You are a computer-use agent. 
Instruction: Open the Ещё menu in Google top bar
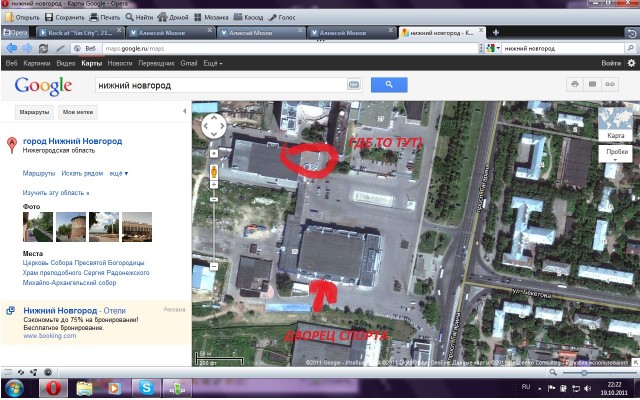click(211, 63)
